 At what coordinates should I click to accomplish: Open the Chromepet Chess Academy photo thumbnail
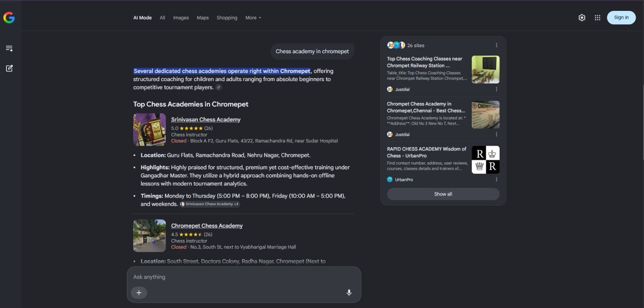click(x=149, y=235)
